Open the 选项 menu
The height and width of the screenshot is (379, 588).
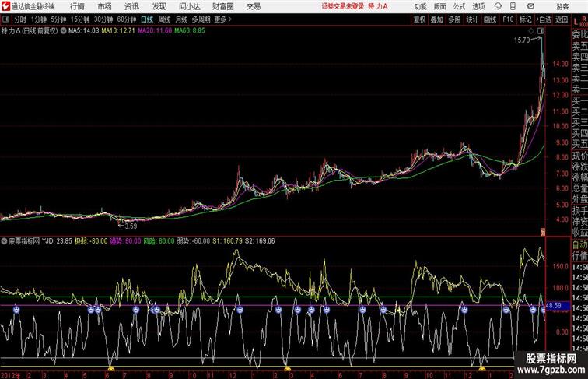point(478,6)
